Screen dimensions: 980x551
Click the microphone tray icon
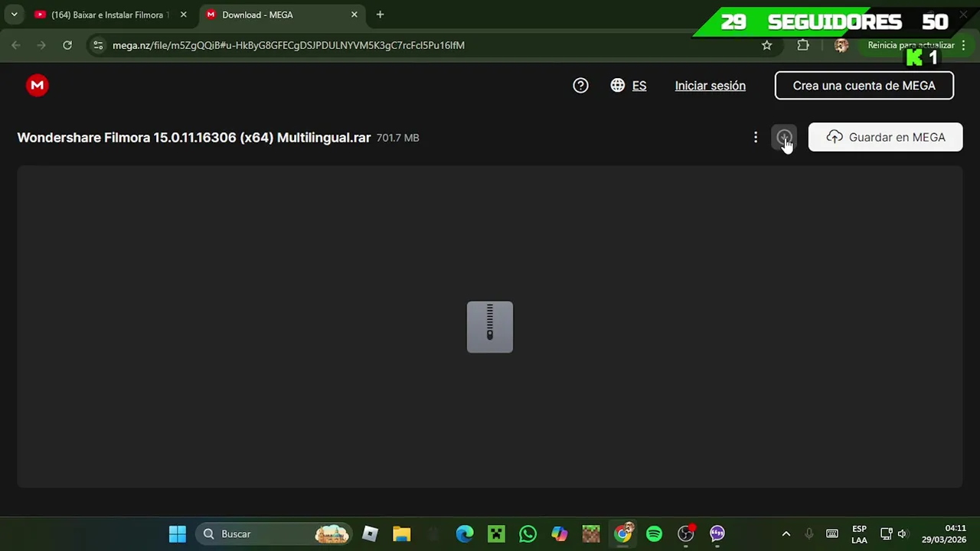point(808,534)
